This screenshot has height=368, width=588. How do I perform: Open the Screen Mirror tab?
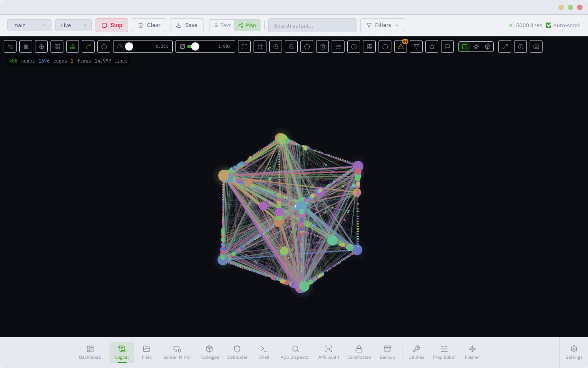coord(177,352)
